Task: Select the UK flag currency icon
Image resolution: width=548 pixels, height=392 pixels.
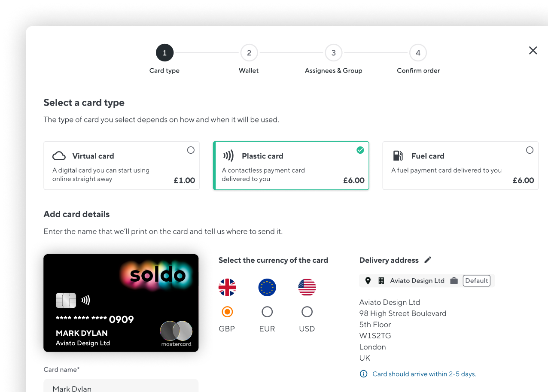Action: coord(227,287)
